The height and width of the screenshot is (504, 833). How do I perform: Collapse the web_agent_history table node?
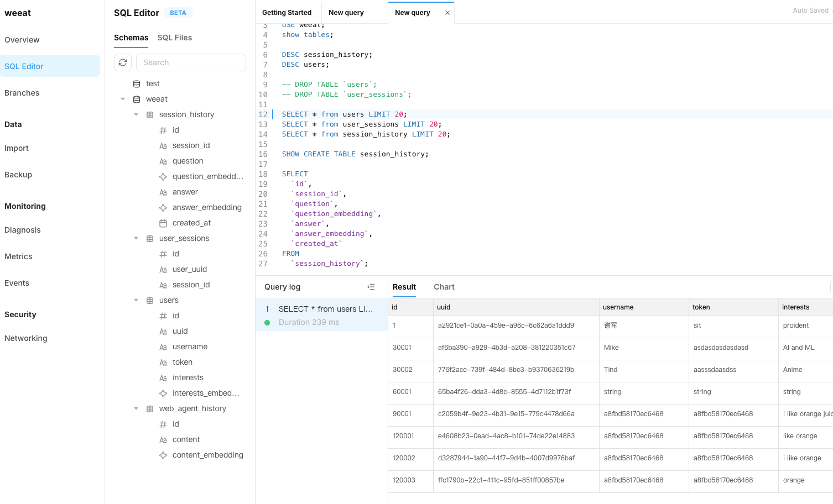coord(136,409)
